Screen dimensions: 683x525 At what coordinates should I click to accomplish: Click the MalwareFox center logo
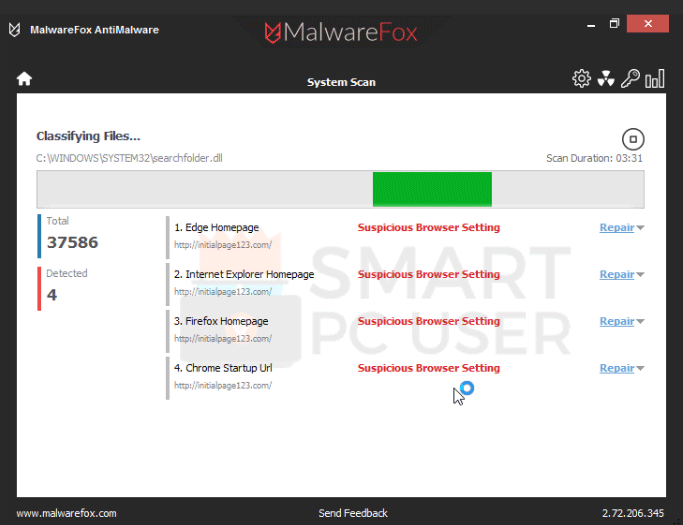coord(341,32)
